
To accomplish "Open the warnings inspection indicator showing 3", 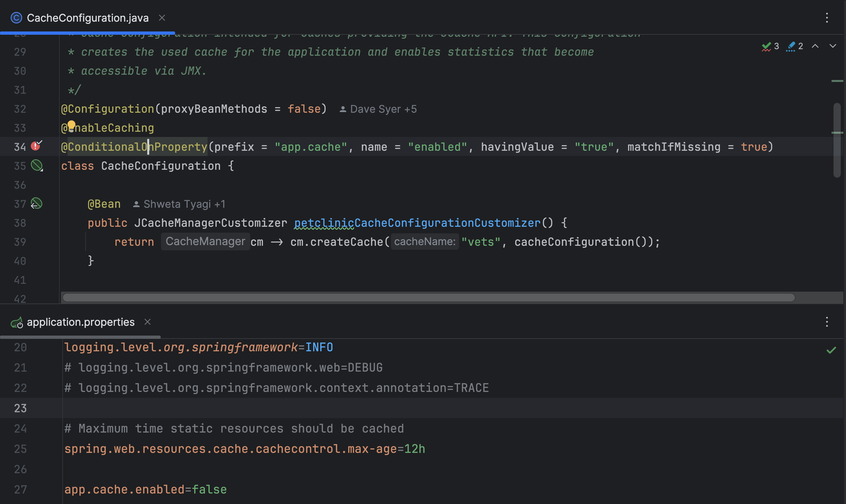I will point(770,46).
